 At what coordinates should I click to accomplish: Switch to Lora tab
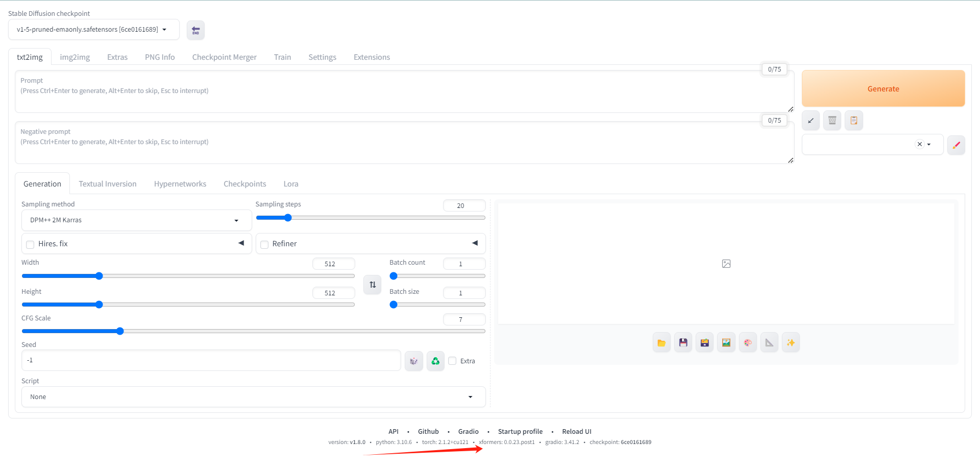[291, 184]
